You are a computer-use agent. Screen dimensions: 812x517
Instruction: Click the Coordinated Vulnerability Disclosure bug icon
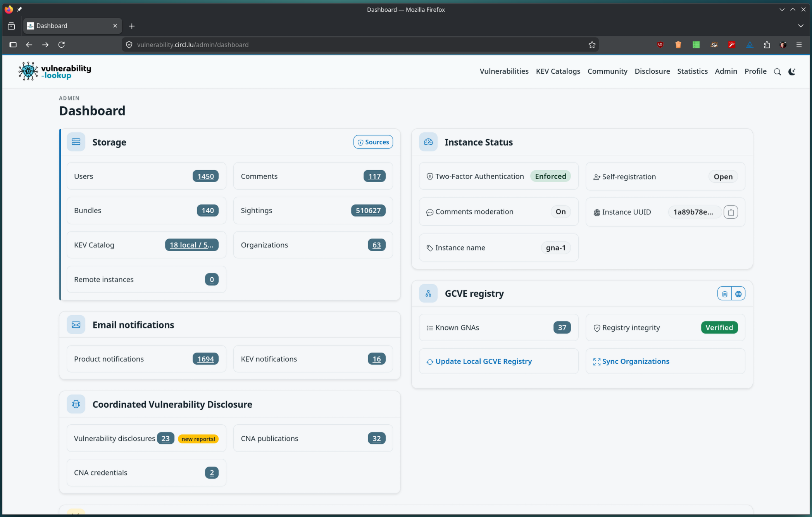point(76,404)
